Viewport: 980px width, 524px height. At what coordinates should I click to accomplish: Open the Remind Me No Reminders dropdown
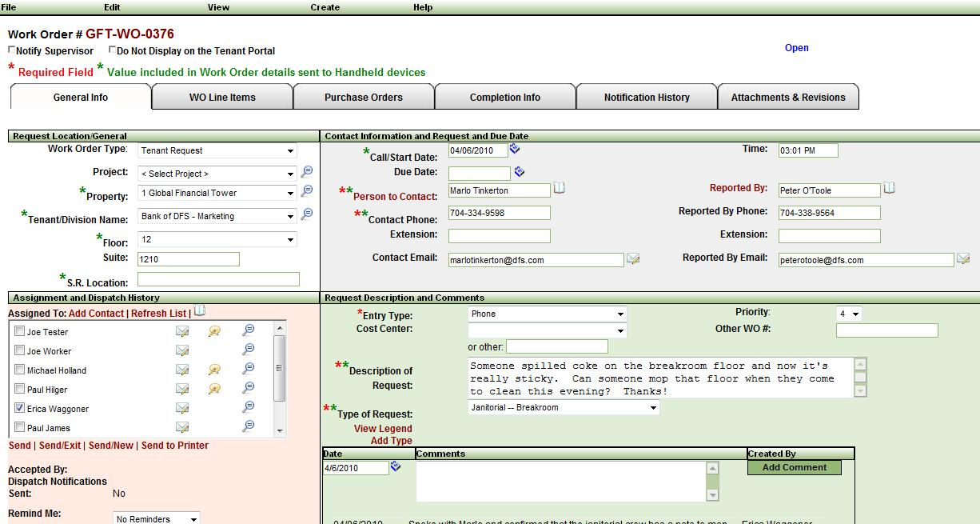(157, 518)
